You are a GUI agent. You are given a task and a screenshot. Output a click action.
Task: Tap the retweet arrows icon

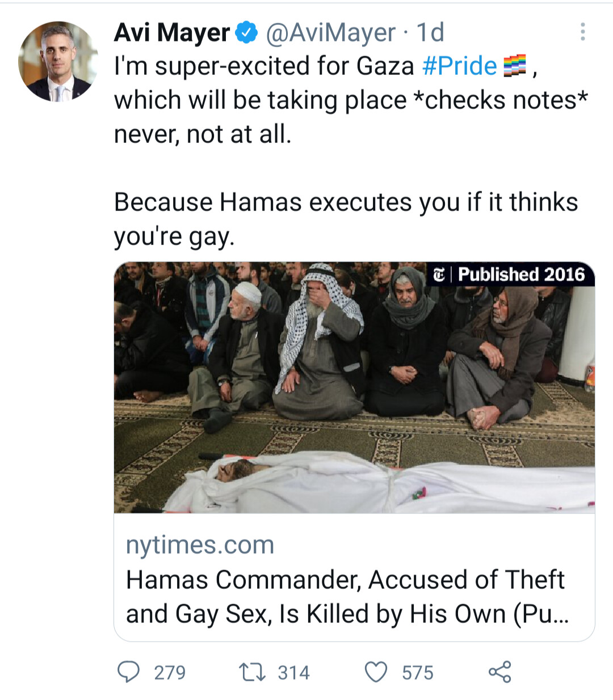[x=252, y=672]
